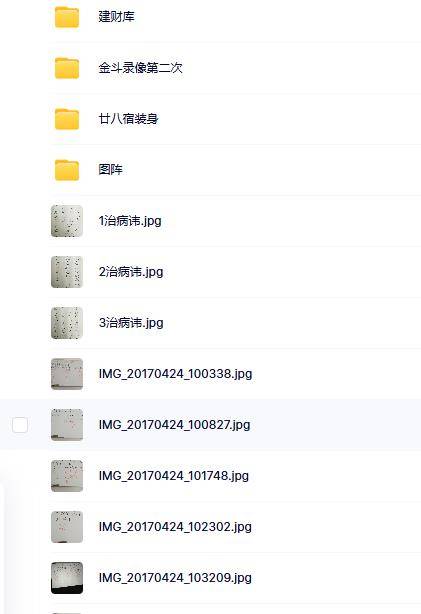The image size is (421, 614).
Task: Click the 金斗录像第二次 folder name
Action: tap(140, 68)
